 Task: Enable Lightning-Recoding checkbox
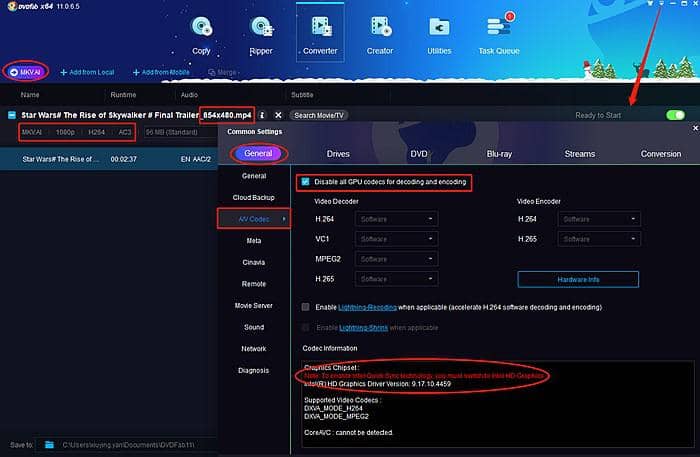[x=306, y=307]
